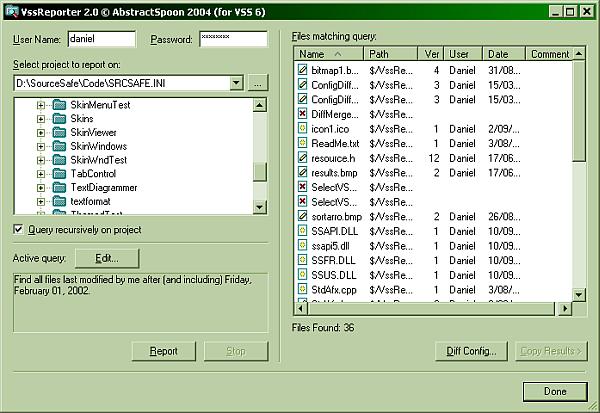Screen dimensions: 600x413
Task: Sort results by Name column header
Action: coord(326,54)
